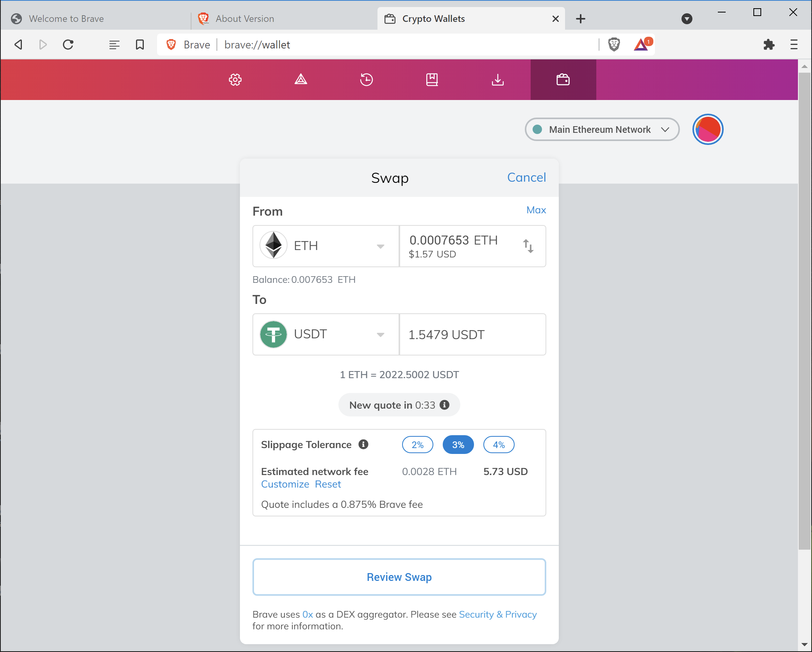Click Cancel on the Swap panel

(x=526, y=177)
